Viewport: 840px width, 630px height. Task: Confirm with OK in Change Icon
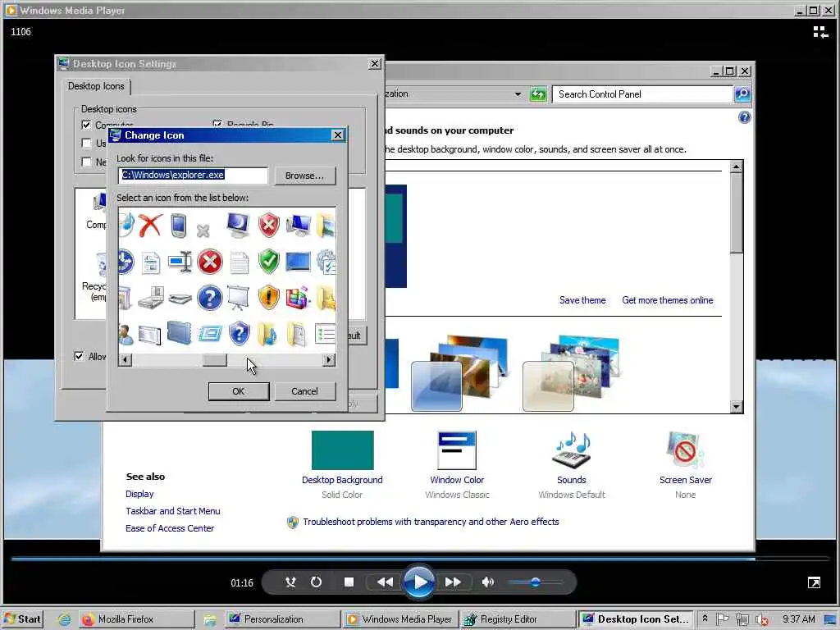(239, 391)
